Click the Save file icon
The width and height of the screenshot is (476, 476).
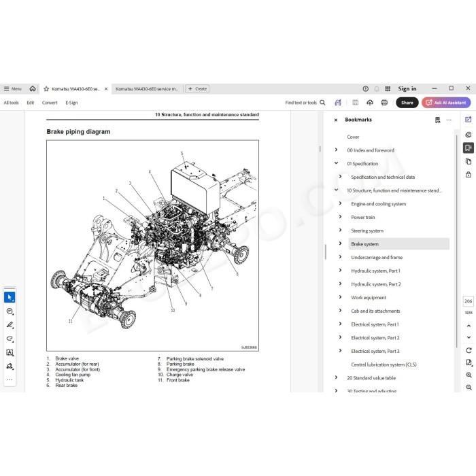[355, 103]
